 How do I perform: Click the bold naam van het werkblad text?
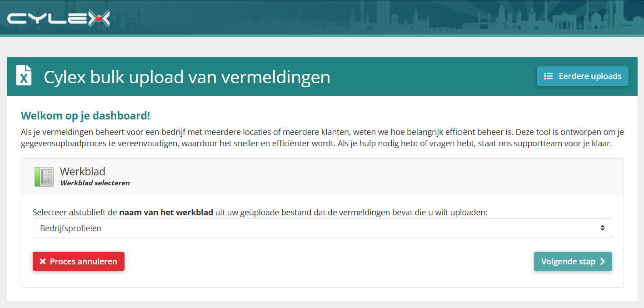(x=166, y=213)
